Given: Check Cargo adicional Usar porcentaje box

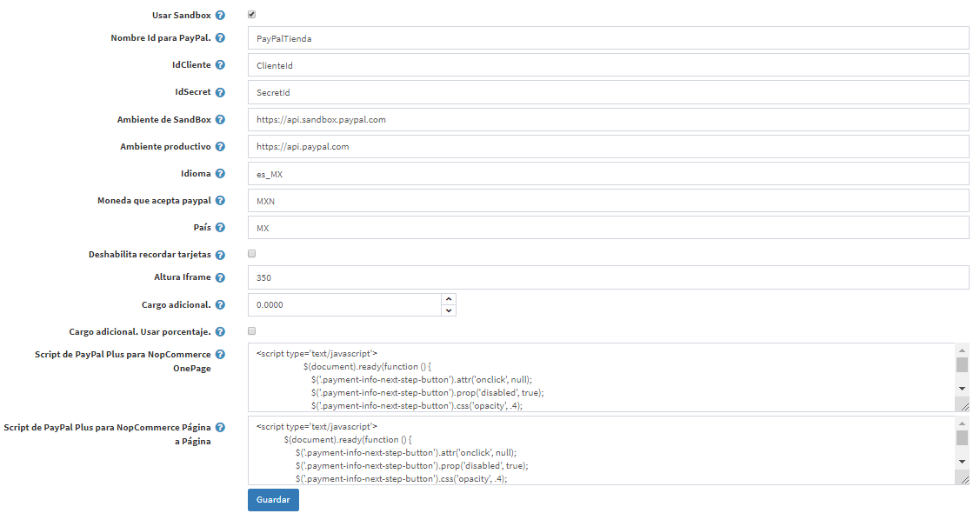Looking at the screenshot, I should pos(252,331).
